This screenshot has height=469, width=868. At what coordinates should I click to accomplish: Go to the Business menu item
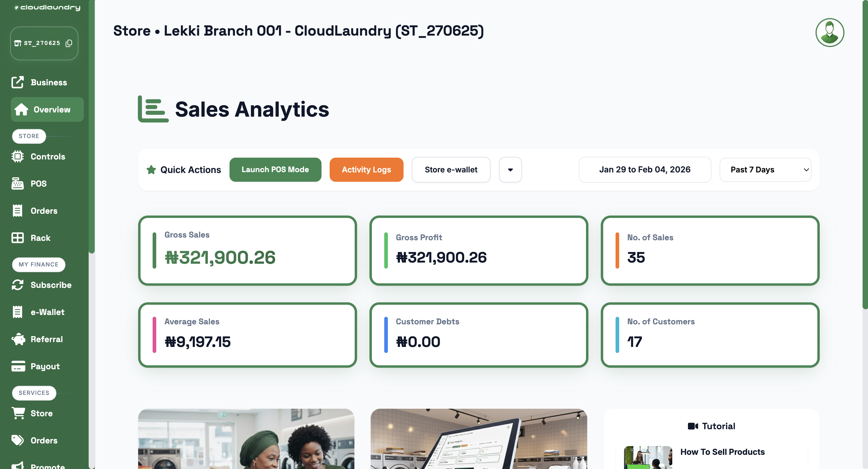[x=48, y=83]
